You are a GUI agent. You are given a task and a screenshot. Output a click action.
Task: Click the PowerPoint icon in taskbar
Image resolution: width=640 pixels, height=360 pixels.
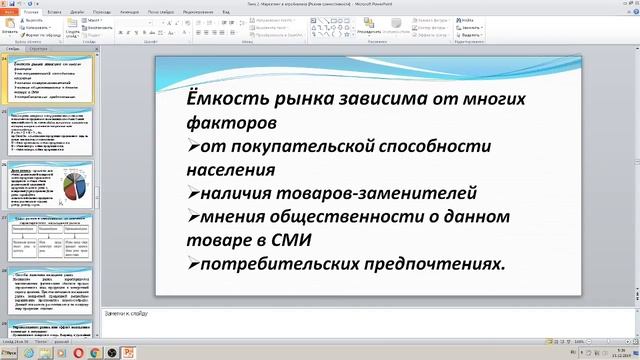point(129,353)
